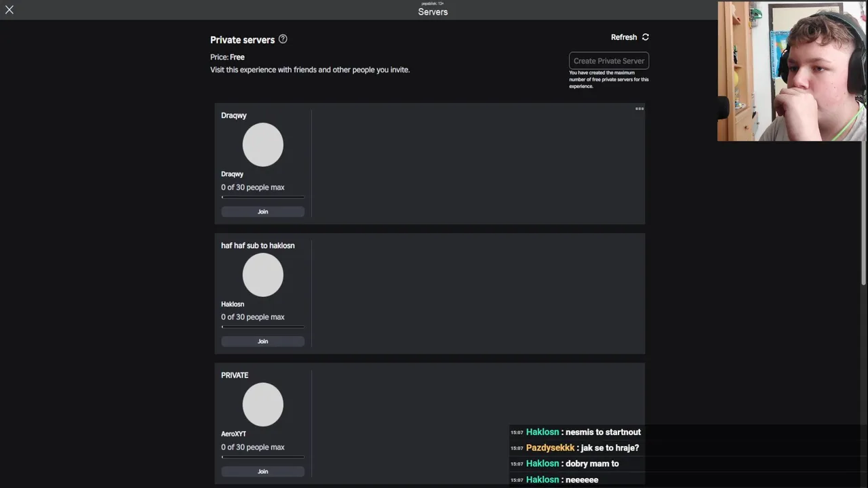The height and width of the screenshot is (488, 868).
Task: Click the AeroXYT server avatar circle
Action: 263,405
